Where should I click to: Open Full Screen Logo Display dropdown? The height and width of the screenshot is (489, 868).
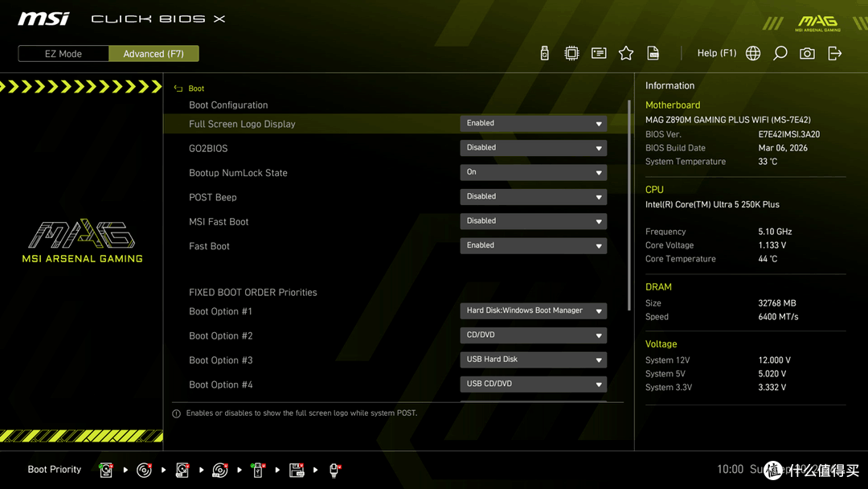tap(533, 124)
